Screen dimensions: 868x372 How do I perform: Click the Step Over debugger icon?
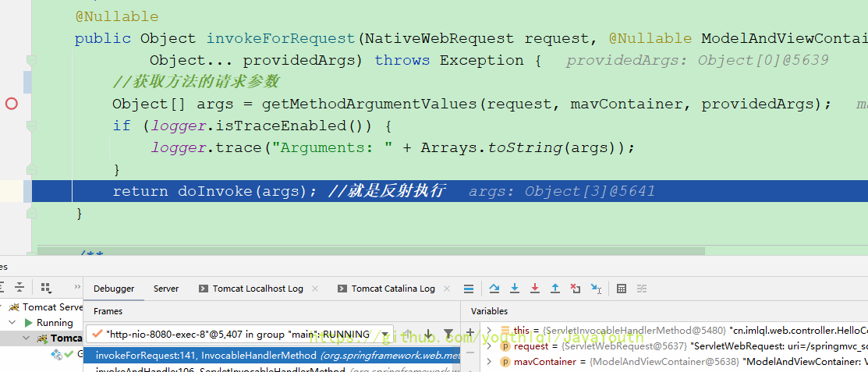[494, 289]
